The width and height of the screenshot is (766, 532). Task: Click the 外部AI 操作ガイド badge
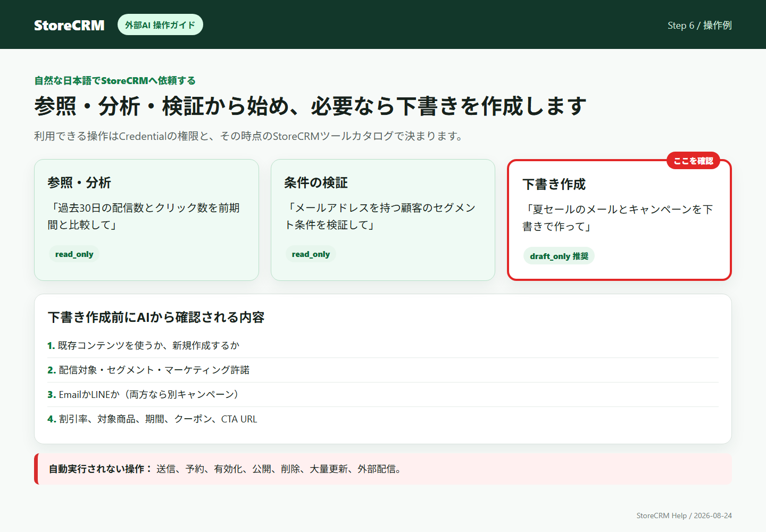tap(160, 24)
